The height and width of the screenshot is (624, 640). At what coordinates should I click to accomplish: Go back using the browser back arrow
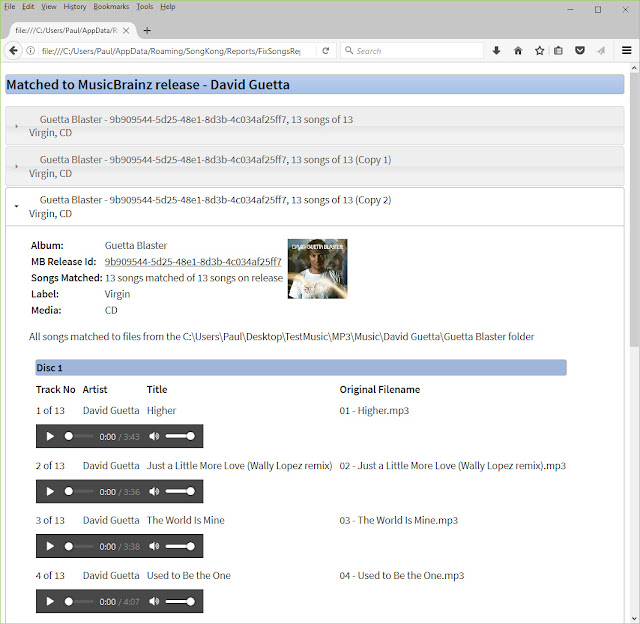13,51
